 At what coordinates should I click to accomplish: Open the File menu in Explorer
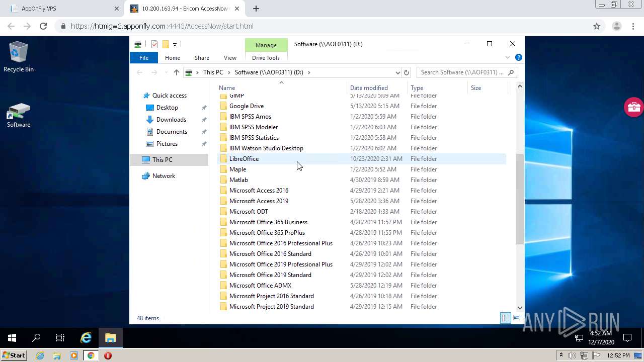(x=144, y=58)
